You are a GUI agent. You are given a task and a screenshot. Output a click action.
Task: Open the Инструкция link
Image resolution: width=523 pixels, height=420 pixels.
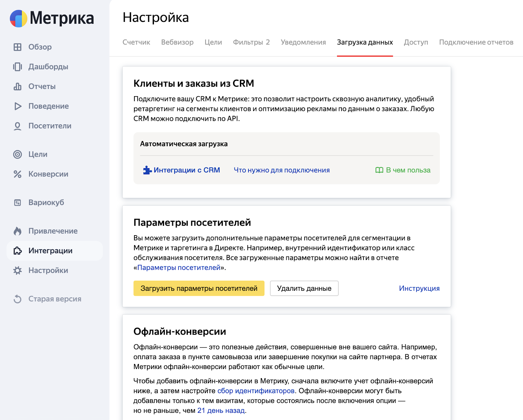point(419,288)
